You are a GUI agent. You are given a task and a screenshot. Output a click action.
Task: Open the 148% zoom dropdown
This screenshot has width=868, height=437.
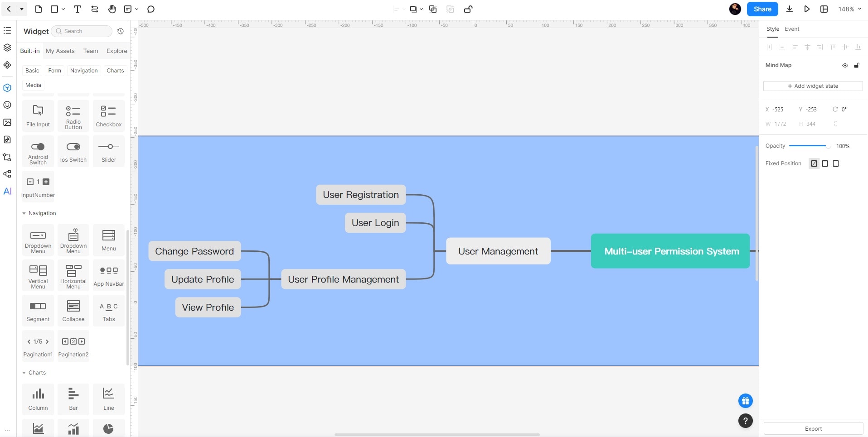click(849, 9)
